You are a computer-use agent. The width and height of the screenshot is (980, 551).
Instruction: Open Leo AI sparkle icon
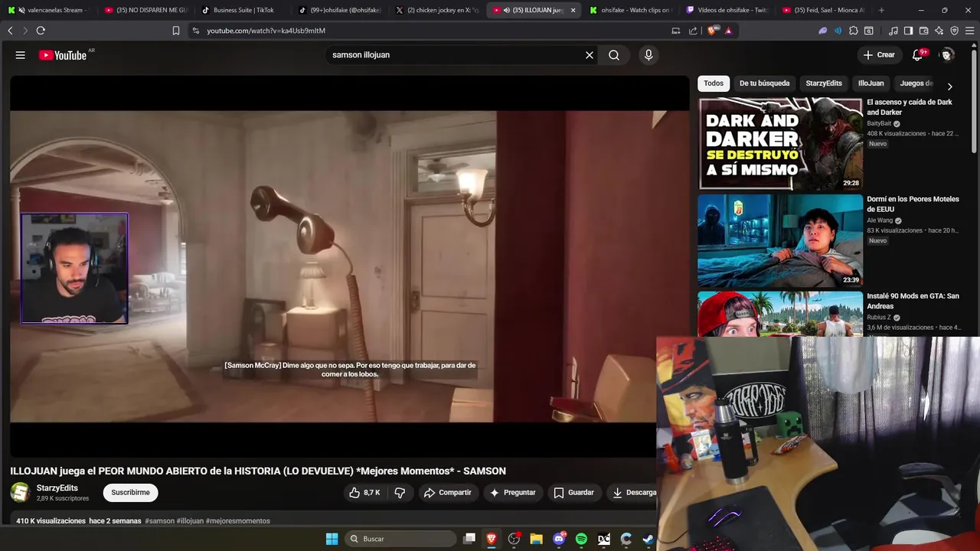coord(939,31)
